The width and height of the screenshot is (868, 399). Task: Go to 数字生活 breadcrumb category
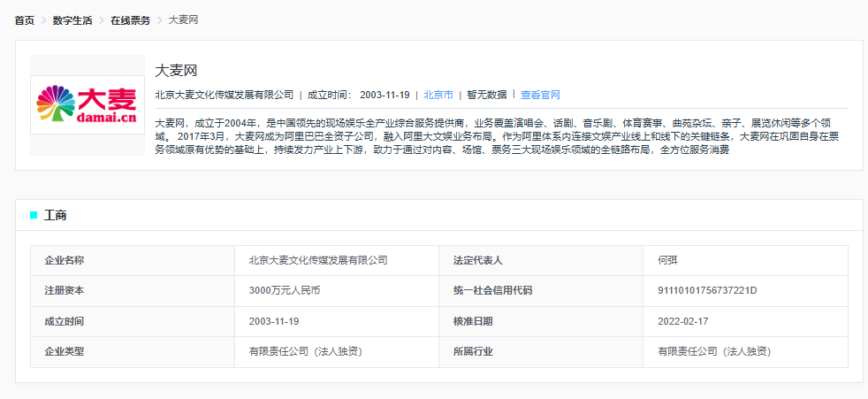click(x=72, y=20)
